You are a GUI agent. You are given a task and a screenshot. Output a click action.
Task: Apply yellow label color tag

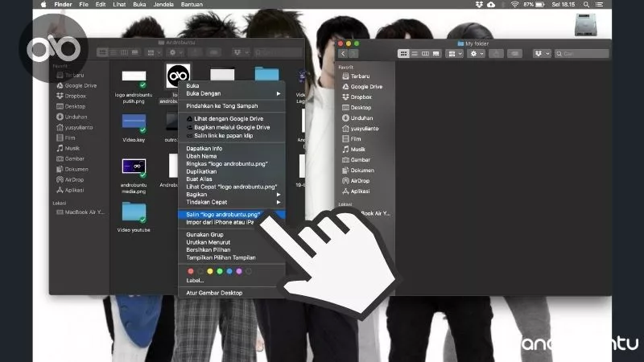pyautogui.click(x=210, y=271)
